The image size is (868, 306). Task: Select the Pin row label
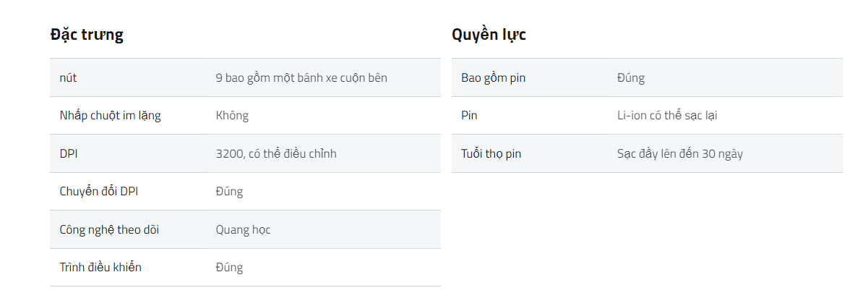(469, 116)
